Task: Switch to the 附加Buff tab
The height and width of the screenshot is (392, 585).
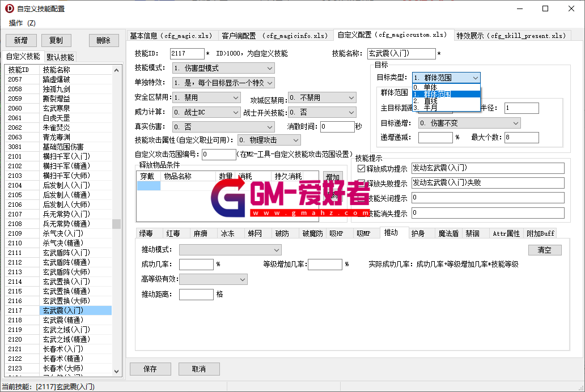Action: (540, 233)
